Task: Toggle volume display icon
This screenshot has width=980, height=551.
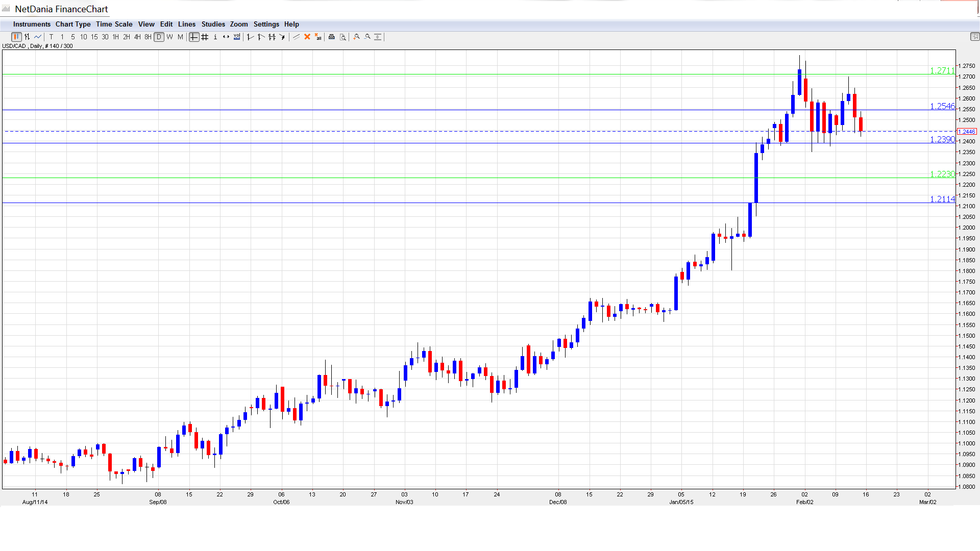Action: (x=237, y=37)
